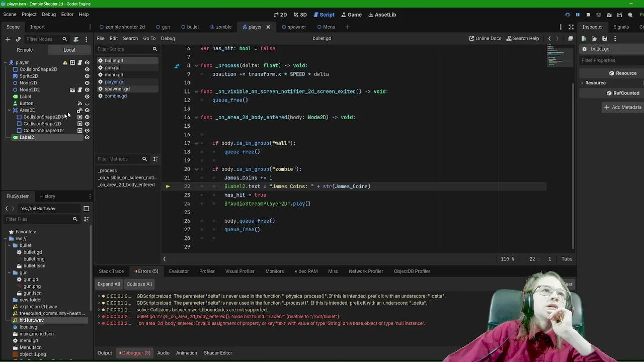Switch to the Stack Trace debugger tab

pyautogui.click(x=111, y=271)
